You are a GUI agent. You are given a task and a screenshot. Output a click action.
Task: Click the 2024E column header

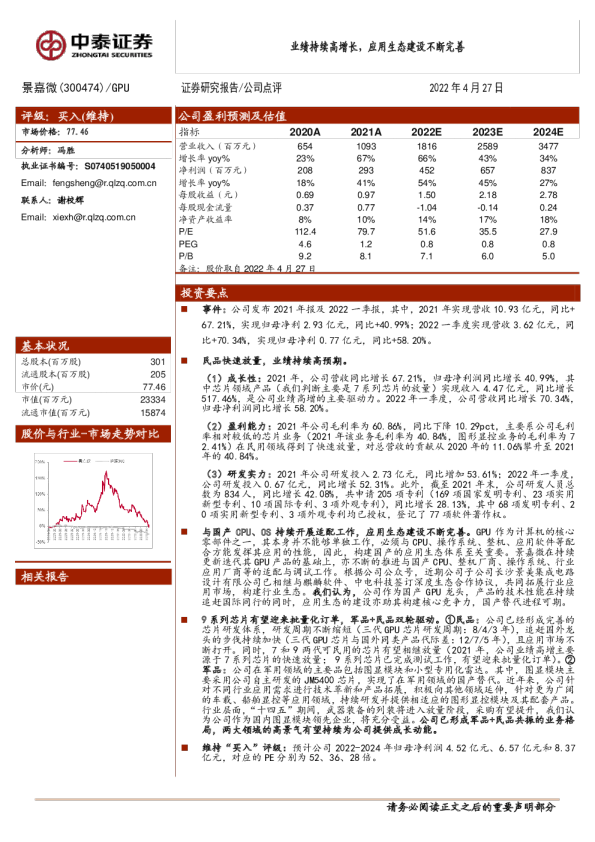coord(548,132)
